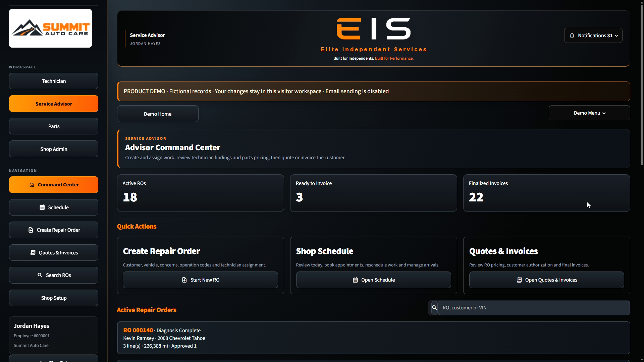Image resolution: width=644 pixels, height=362 pixels.
Task: Open the RO 000140 link
Action: pyautogui.click(x=138, y=330)
